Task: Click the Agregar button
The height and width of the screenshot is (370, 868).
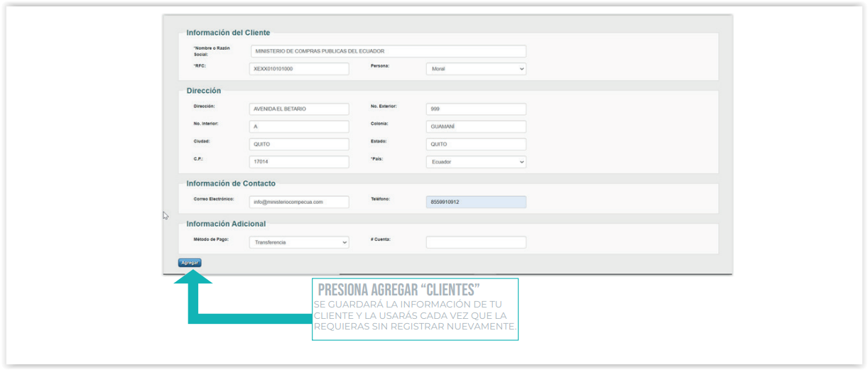Action: (190, 263)
